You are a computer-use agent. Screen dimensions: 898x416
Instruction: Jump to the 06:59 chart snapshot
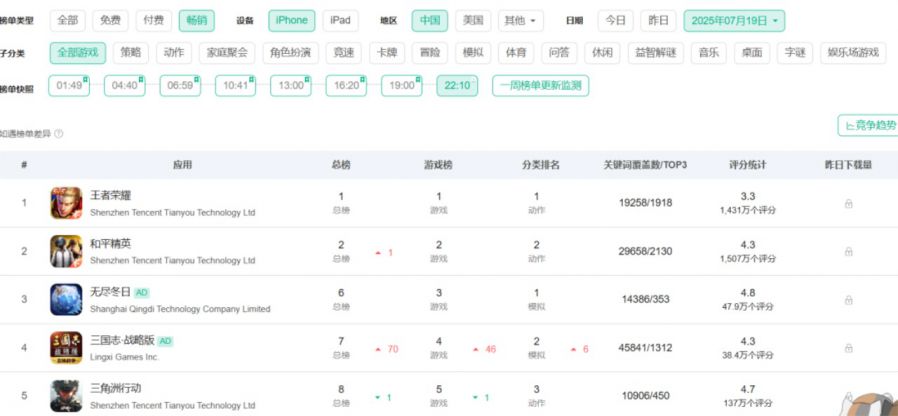point(180,85)
